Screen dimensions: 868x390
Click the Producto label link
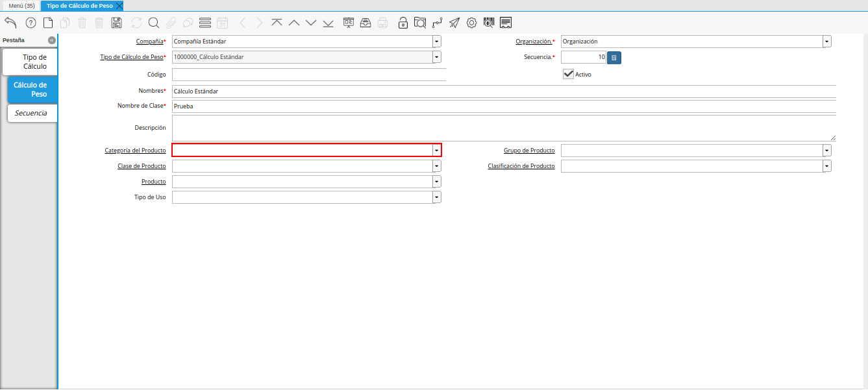click(x=153, y=182)
